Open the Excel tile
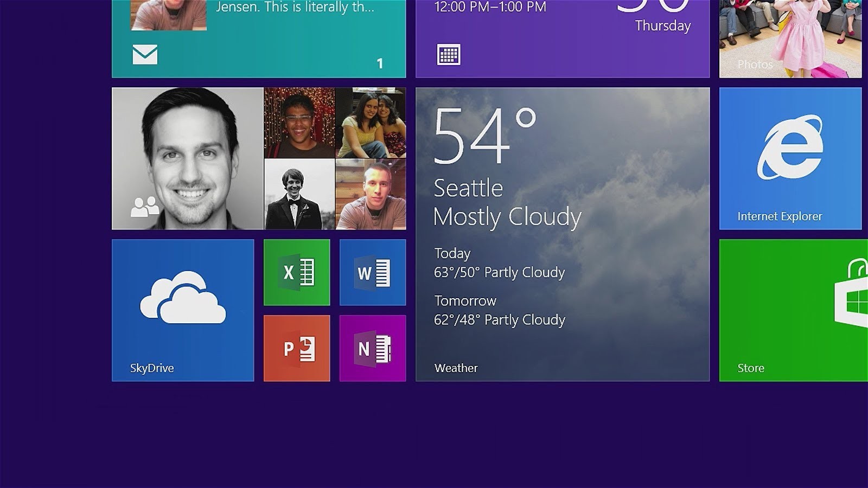 [x=297, y=272]
